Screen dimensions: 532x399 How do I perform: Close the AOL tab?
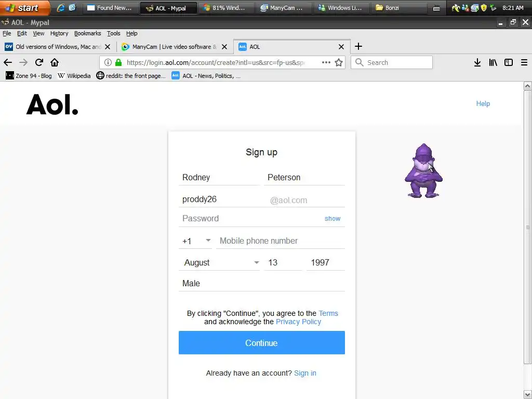(341, 47)
